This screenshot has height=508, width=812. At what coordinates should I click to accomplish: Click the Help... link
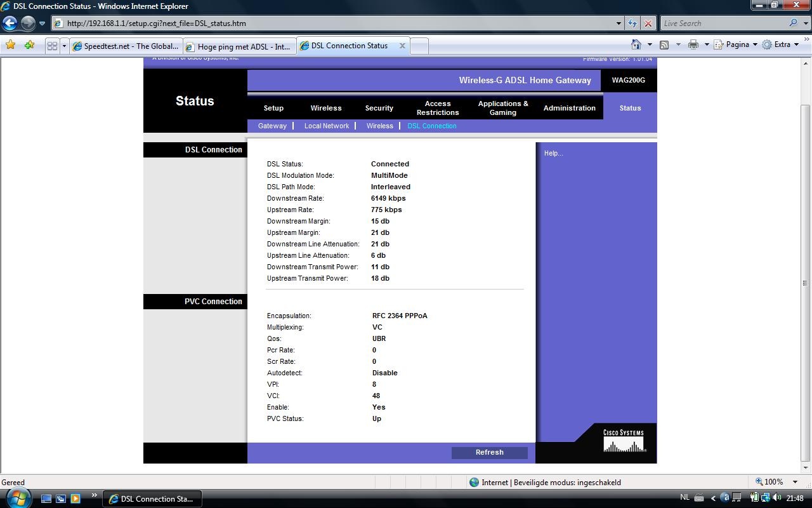[553, 153]
